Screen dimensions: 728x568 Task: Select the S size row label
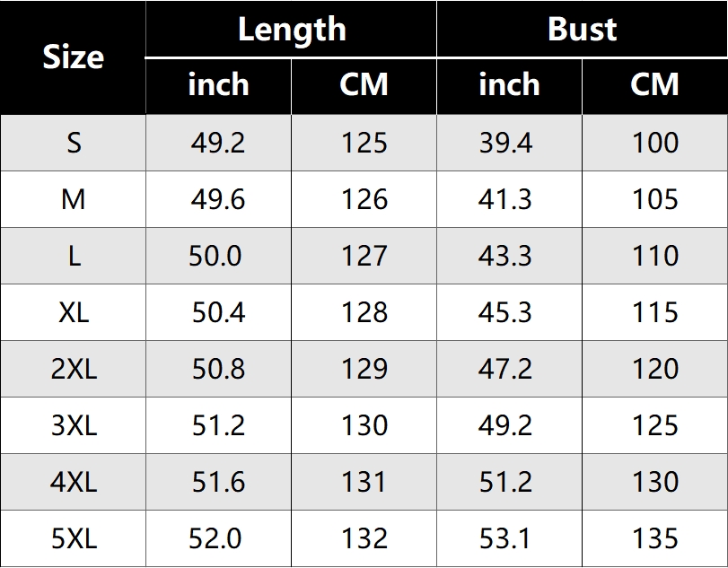pyautogui.click(x=74, y=143)
